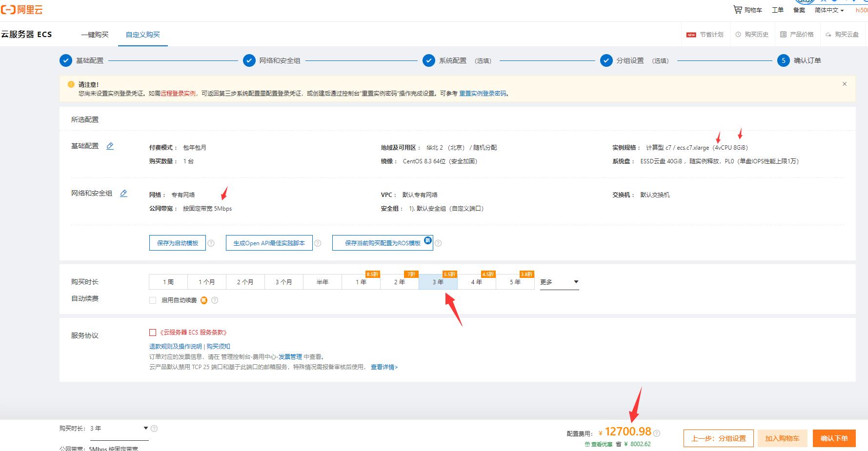Open the 简体中文 language dropdown
The height and width of the screenshot is (451, 868).
point(829,10)
